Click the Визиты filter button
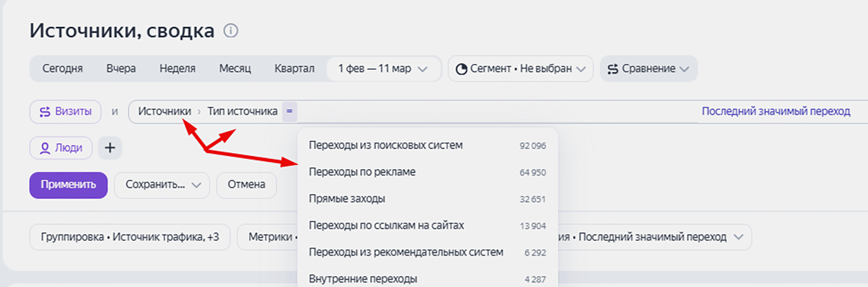The width and height of the screenshot is (868, 287). click(x=65, y=112)
